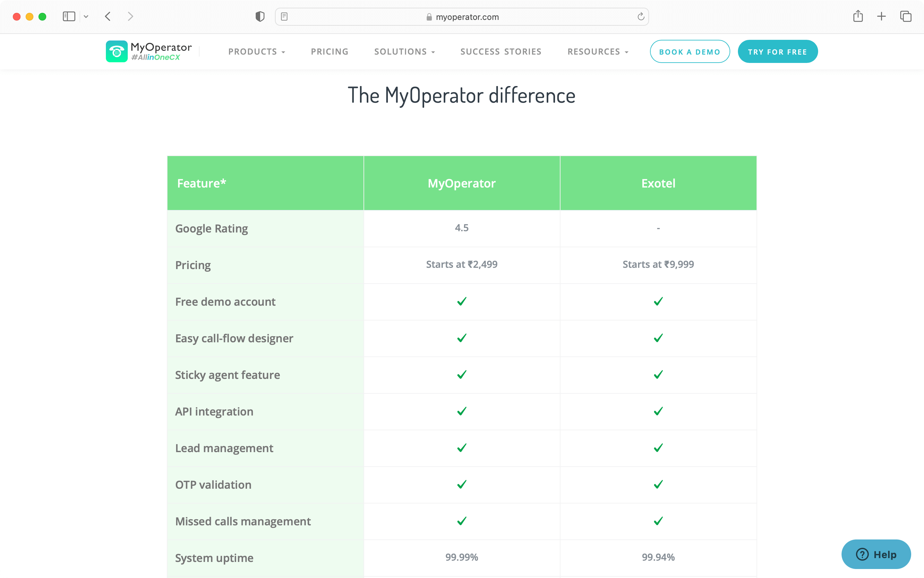Open the Help chat widget
924x578 pixels.
point(876,554)
